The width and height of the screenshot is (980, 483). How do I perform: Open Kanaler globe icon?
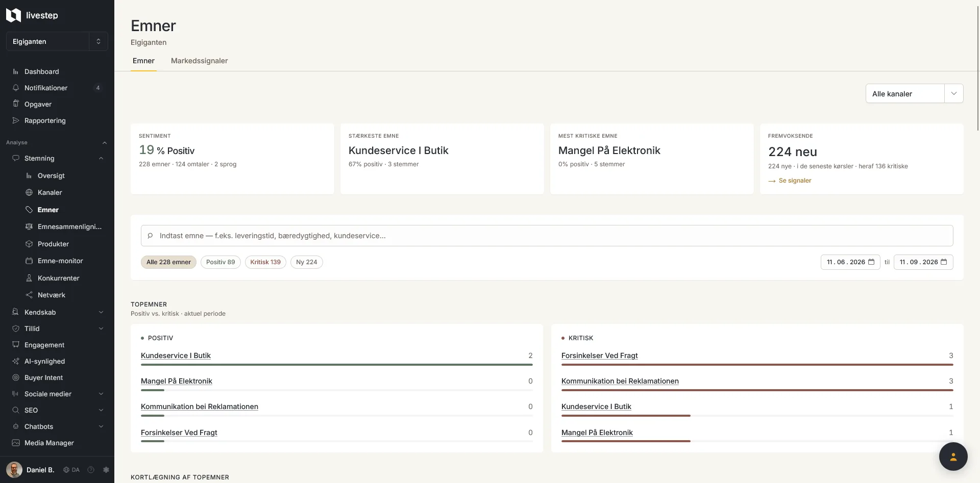29,192
